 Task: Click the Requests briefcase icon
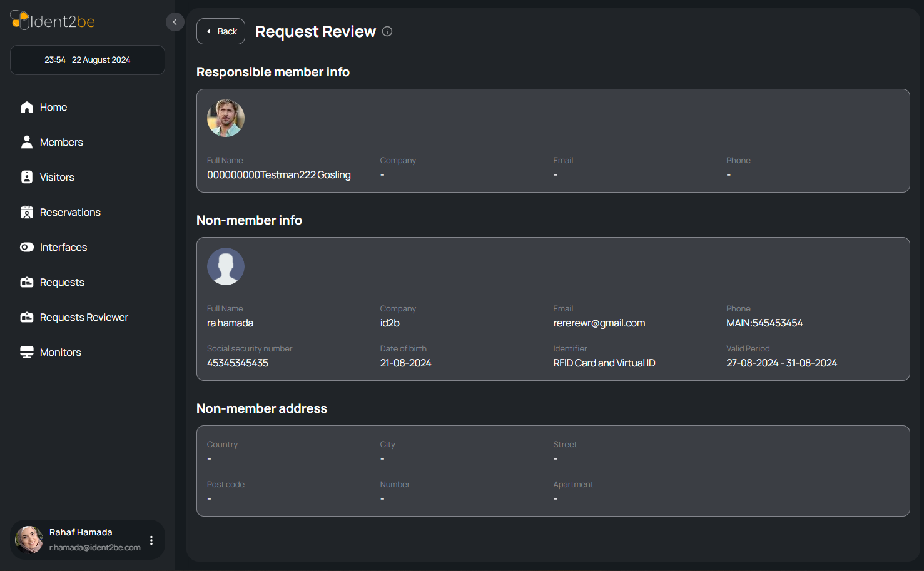tap(27, 282)
